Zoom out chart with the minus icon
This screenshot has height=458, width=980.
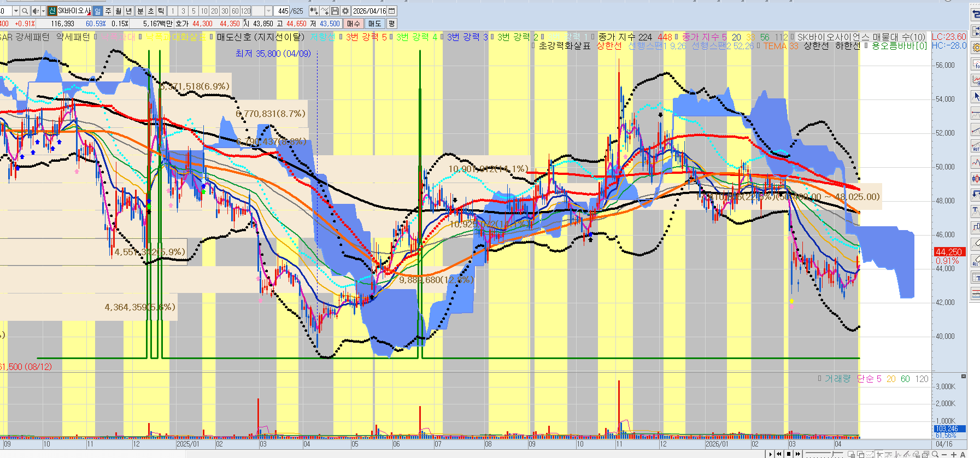[944, 454]
